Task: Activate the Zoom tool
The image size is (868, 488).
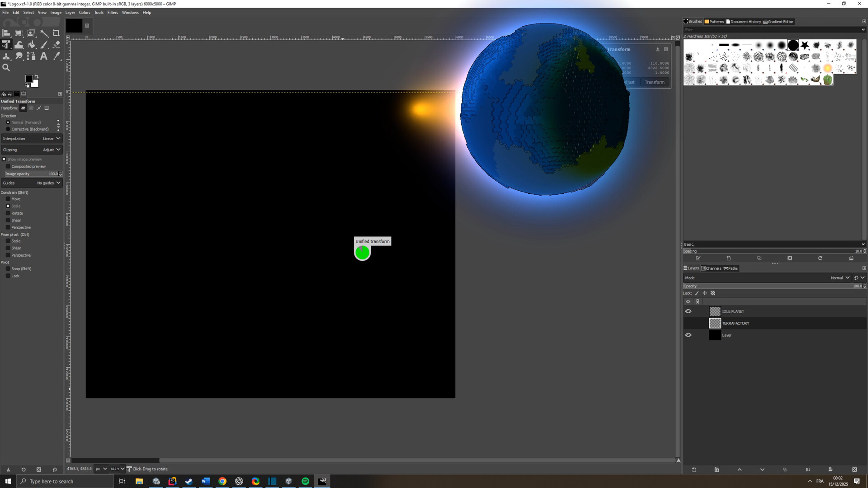Action: coord(6,67)
